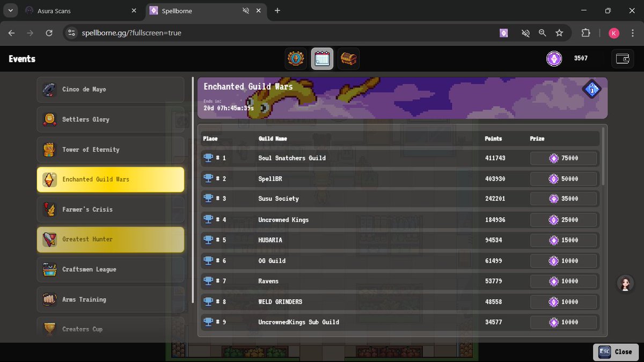Open the calendar events icon in top toolbar
Viewport: 644px width, 362px height.
[322, 58]
